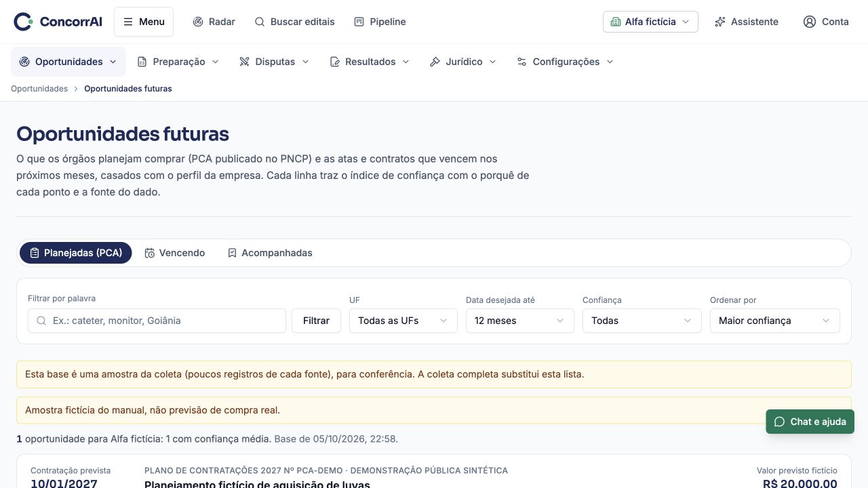Open the Pipeline board
The width and height of the screenshot is (868, 488).
click(x=380, y=22)
